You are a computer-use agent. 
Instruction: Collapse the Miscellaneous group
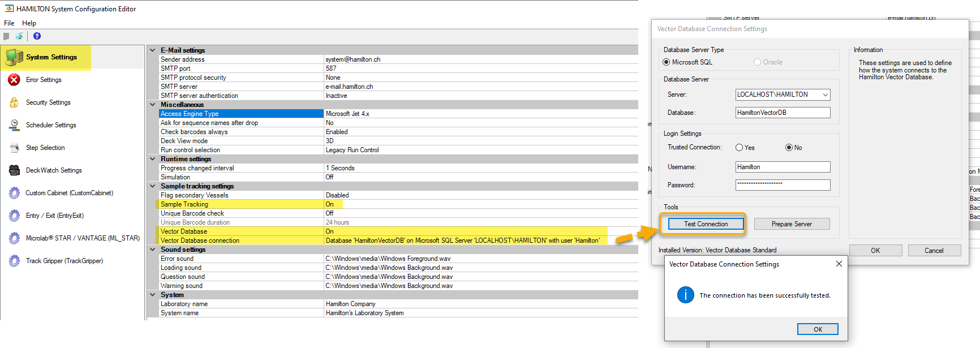pyautogui.click(x=152, y=105)
